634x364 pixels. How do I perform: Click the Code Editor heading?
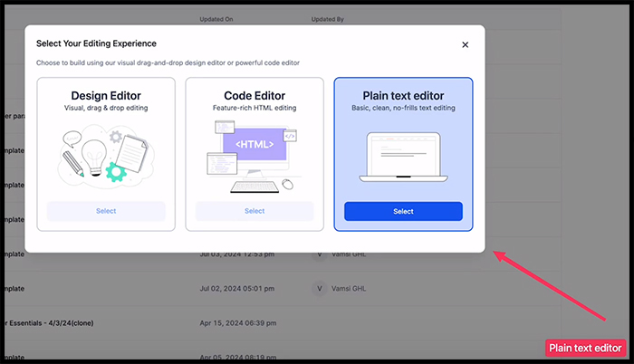pos(255,96)
